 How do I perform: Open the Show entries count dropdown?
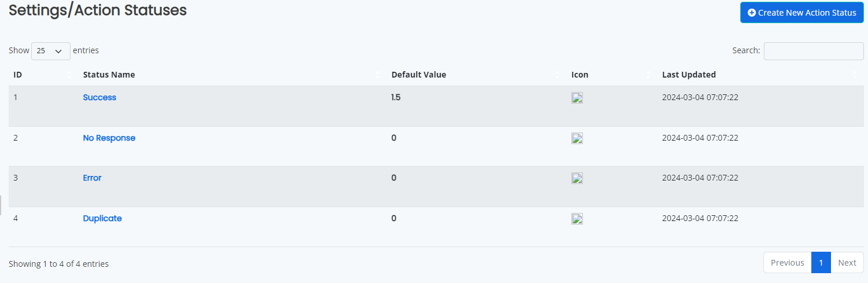[51, 51]
